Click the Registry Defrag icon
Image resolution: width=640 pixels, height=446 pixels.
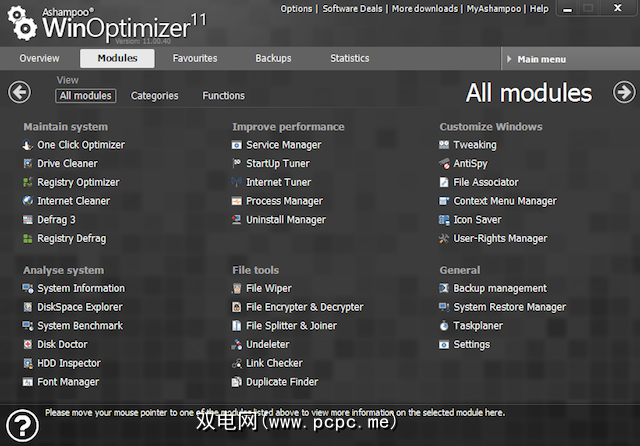point(27,239)
